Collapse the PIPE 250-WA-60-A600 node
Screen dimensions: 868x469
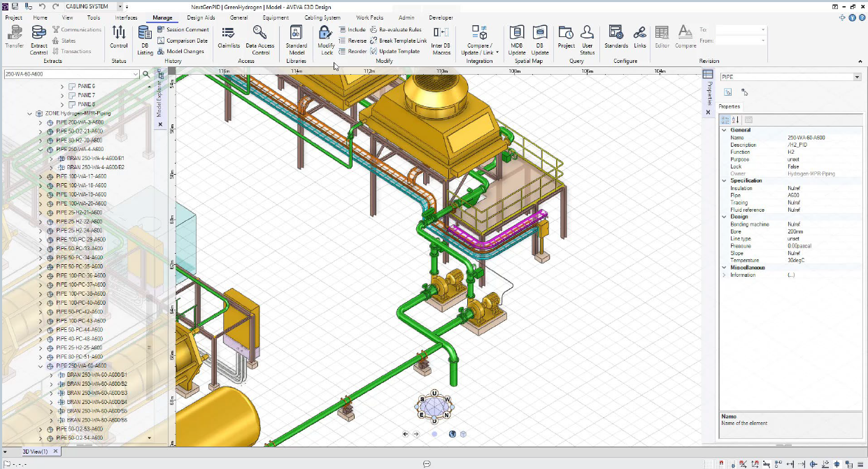tap(40, 366)
